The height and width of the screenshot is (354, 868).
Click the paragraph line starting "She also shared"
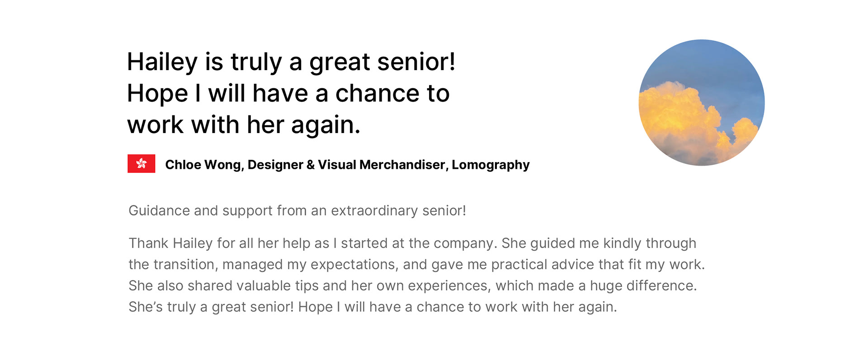click(x=412, y=286)
